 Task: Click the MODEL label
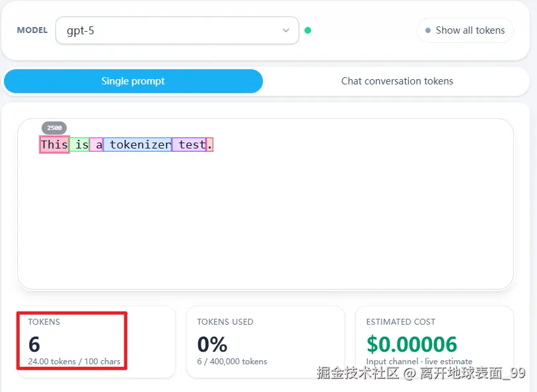32,30
